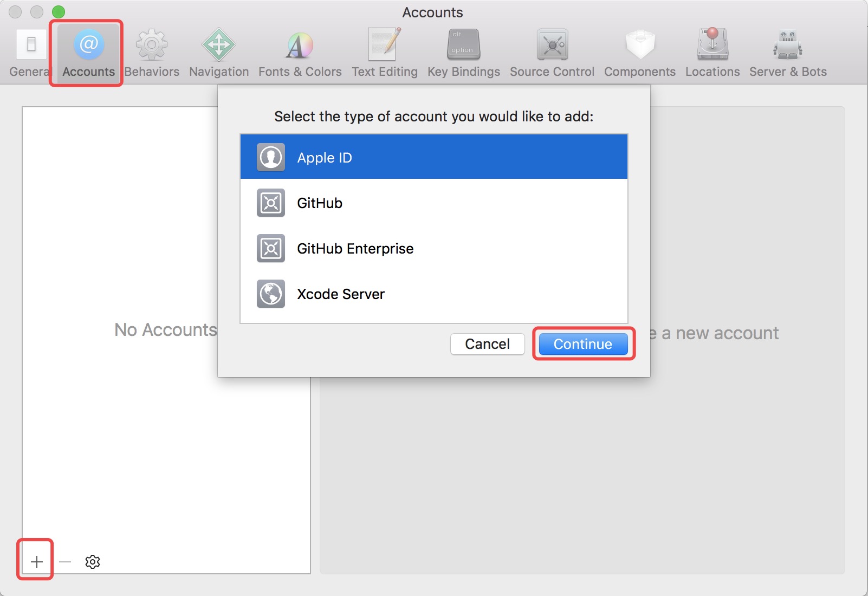Open the Behaviors gear icon tab

point(152,53)
